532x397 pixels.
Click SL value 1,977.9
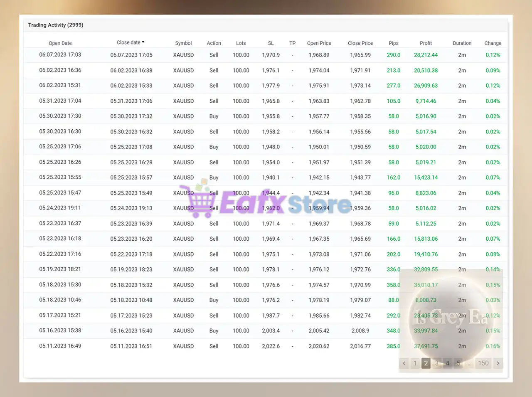(x=271, y=86)
